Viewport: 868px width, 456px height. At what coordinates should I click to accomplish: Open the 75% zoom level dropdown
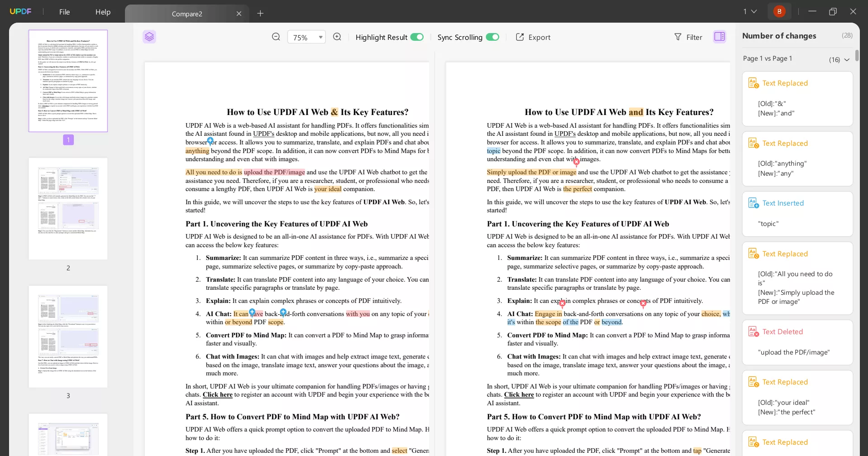point(320,37)
